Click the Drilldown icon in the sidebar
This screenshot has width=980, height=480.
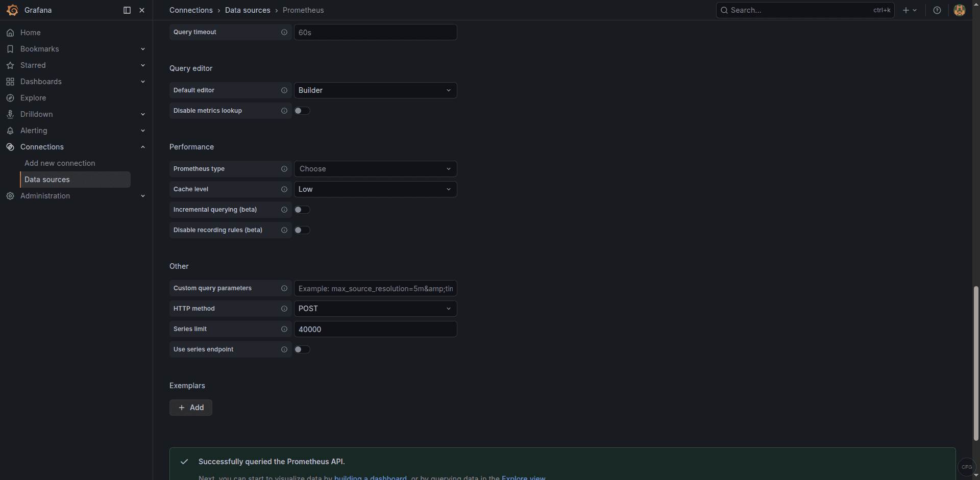tap(10, 114)
